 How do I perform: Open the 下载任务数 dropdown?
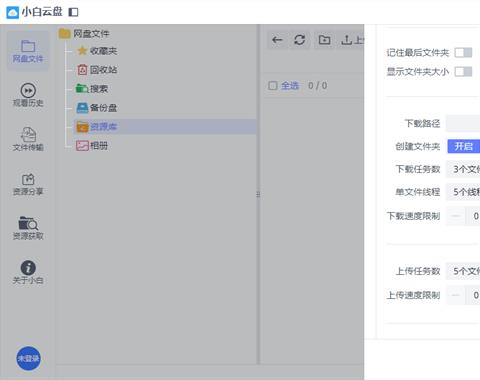tap(463, 169)
